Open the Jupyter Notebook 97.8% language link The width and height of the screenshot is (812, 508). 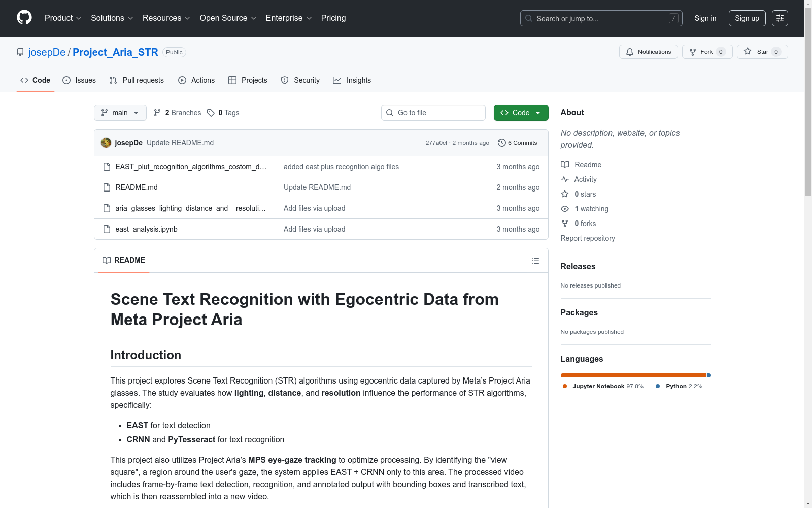(603, 386)
